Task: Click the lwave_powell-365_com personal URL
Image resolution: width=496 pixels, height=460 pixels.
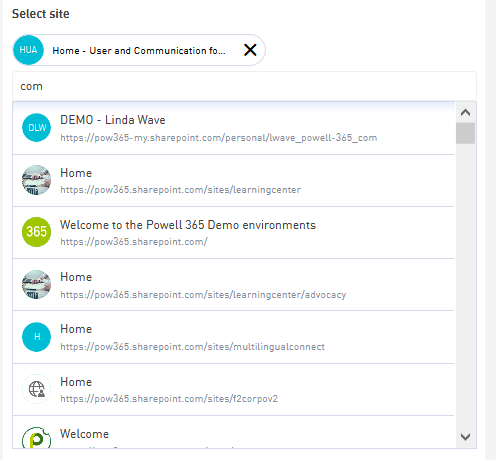Action: click(219, 138)
